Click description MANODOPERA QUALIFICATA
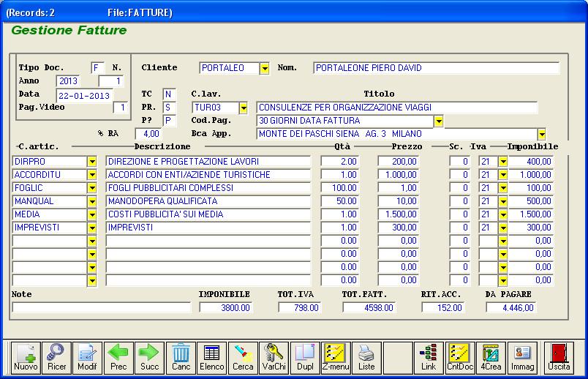The height and width of the screenshot is (379, 588). click(x=208, y=201)
